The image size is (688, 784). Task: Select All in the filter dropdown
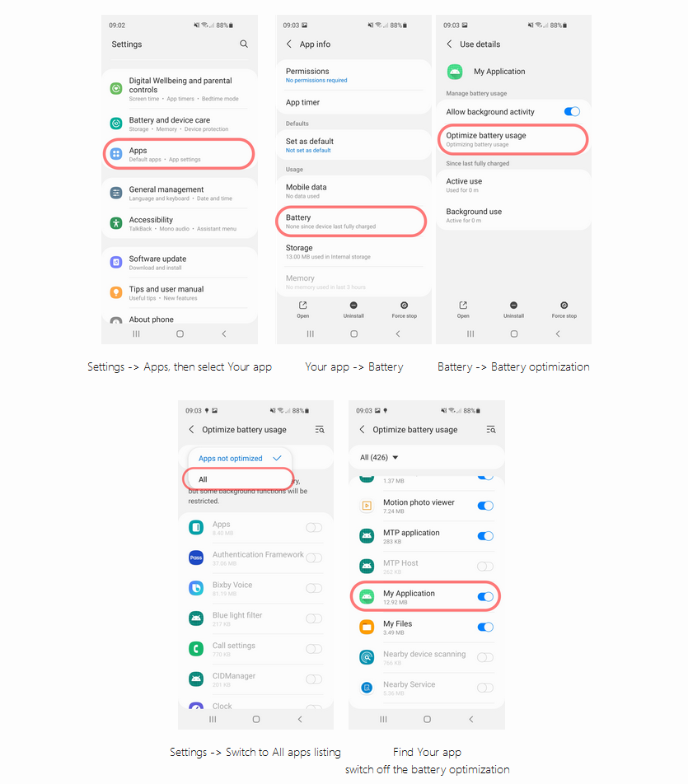[x=238, y=479]
